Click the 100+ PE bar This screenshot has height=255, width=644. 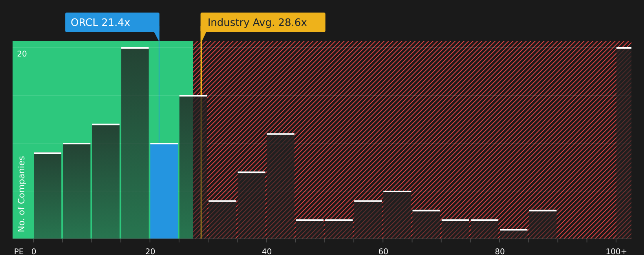click(x=624, y=143)
